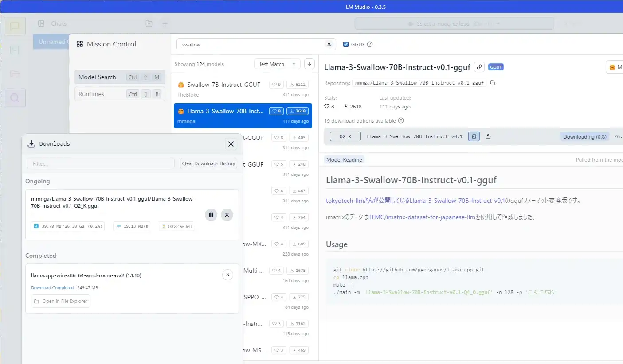This screenshot has width=623, height=364.
Task: Clear the swallow search text
Action: 329,44
